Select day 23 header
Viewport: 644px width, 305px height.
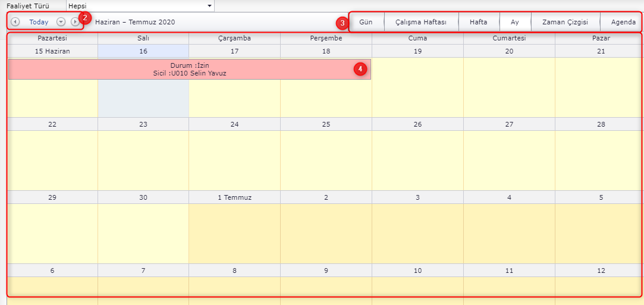click(143, 124)
